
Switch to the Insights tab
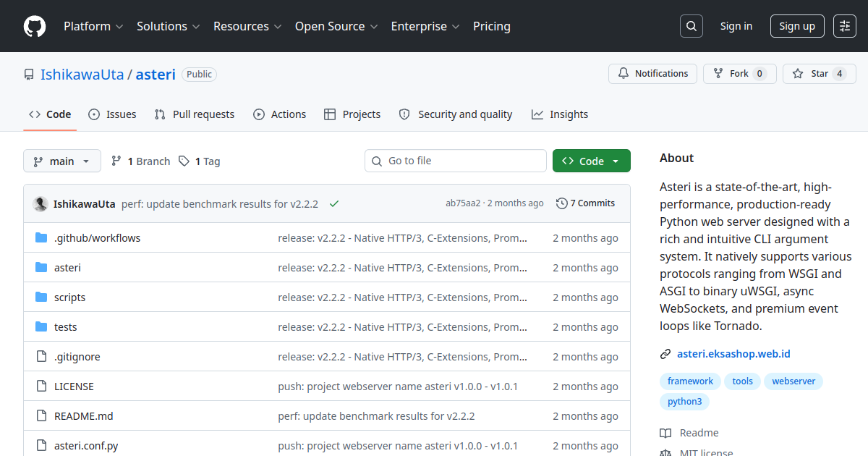tap(560, 114)
